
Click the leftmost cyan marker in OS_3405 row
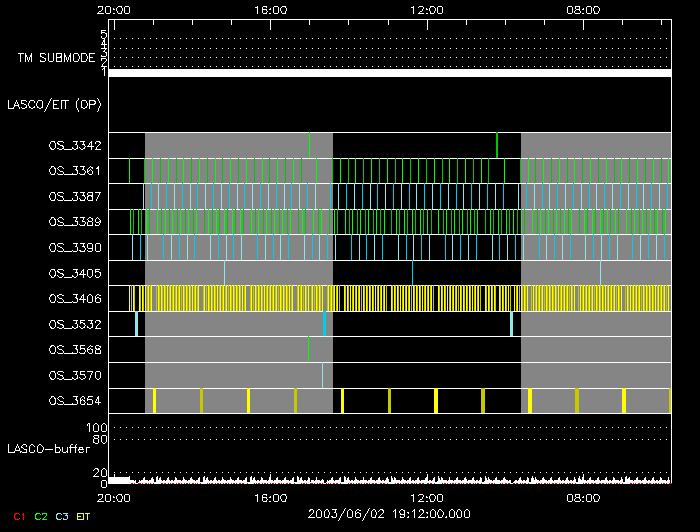coord(224,272)
